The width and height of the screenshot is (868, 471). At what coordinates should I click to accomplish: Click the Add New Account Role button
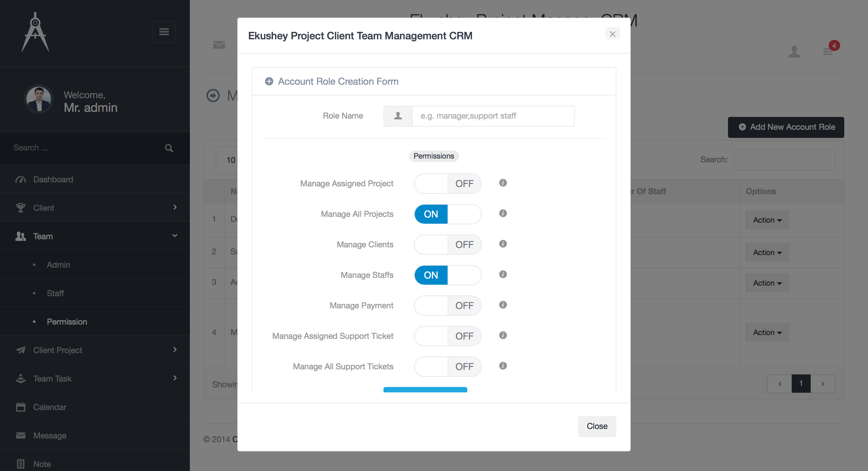point(786,127)
